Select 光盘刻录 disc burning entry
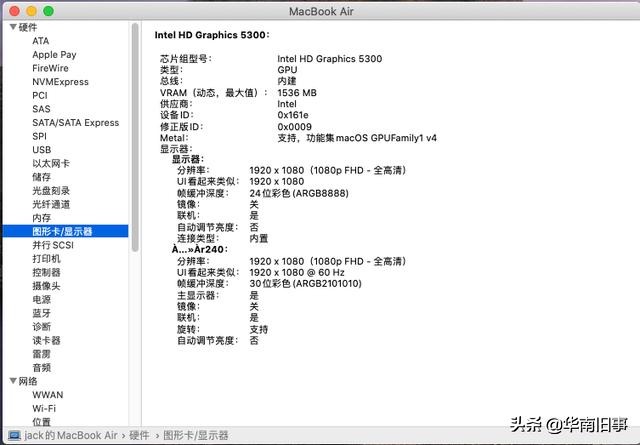Screen dimensions: 640x445 click(x=51, y=191)
